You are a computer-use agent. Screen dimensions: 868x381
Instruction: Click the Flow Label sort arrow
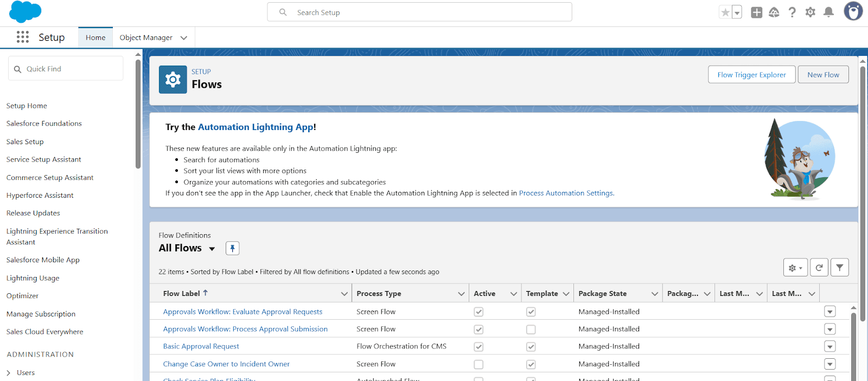click(x=205, y=293)
